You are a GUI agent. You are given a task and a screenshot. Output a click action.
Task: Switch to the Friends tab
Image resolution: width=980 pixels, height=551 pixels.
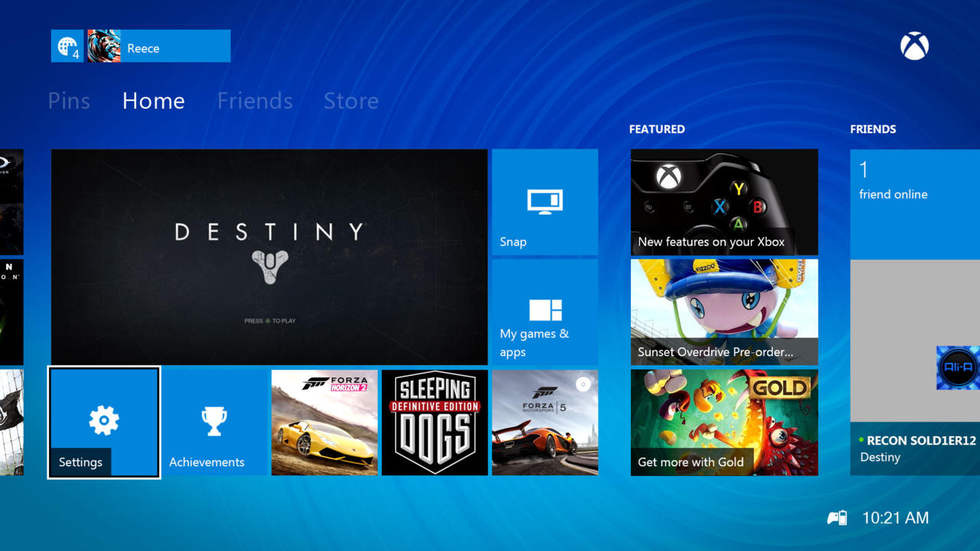(x=255, y=101)
